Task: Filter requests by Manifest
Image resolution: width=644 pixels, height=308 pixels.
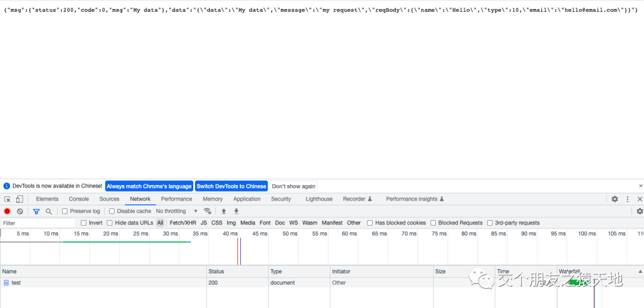Action: [332, 223]
